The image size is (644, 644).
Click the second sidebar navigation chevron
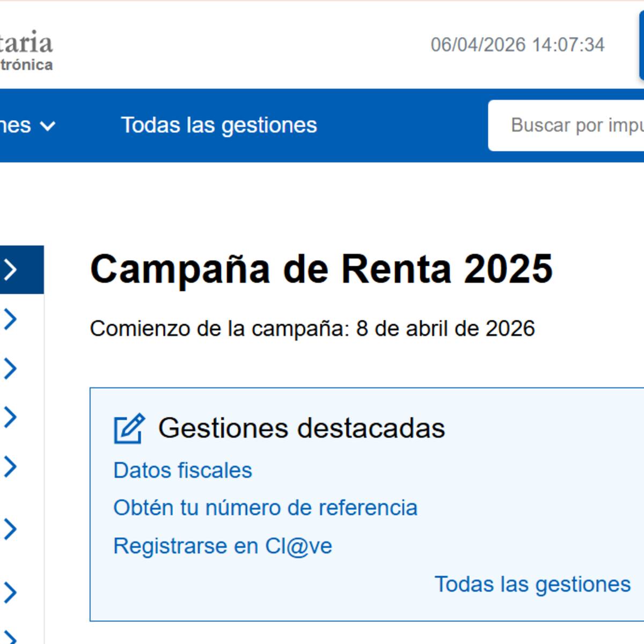pos(10,319)
